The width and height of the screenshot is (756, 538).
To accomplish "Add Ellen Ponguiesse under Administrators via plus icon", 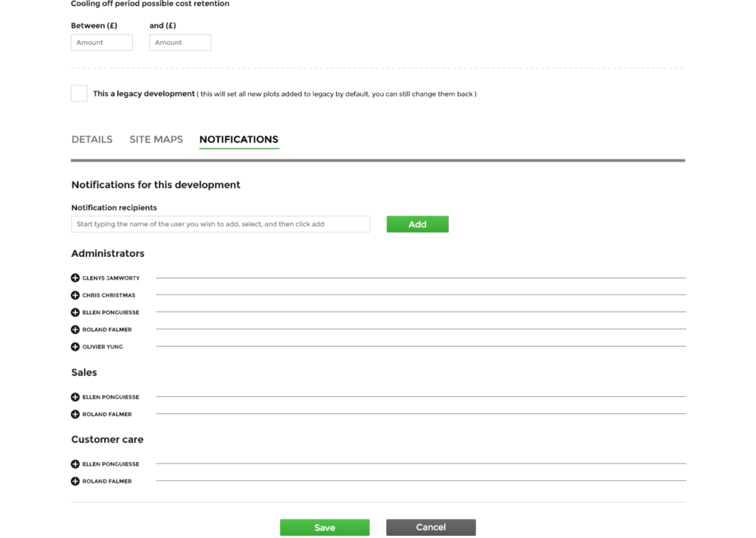I will click(x=75, y=312).
